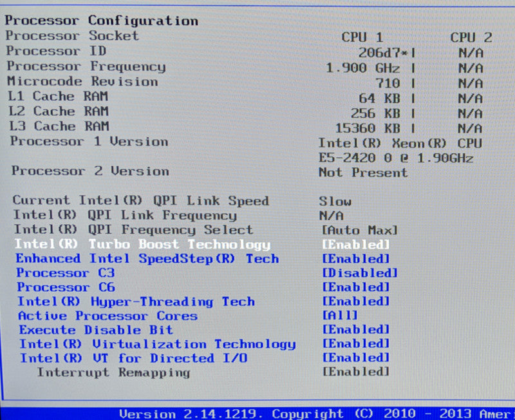Image resolution: width=515 pixels, height=420 pixels.
Task: Select Execute Disable Bit setting
Action: (x=96, y=330)
